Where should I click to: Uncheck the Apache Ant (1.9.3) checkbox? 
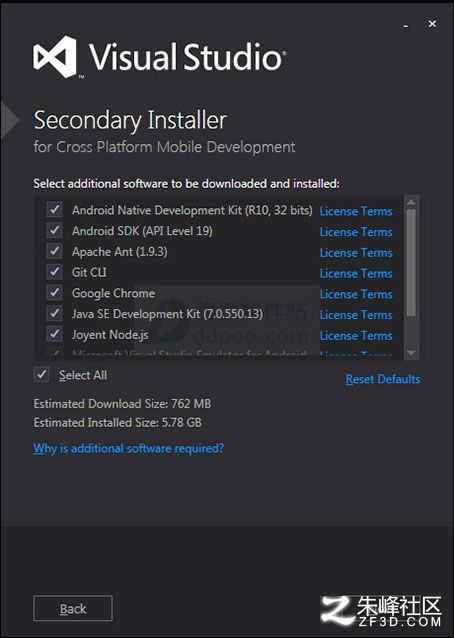(54, 251)
